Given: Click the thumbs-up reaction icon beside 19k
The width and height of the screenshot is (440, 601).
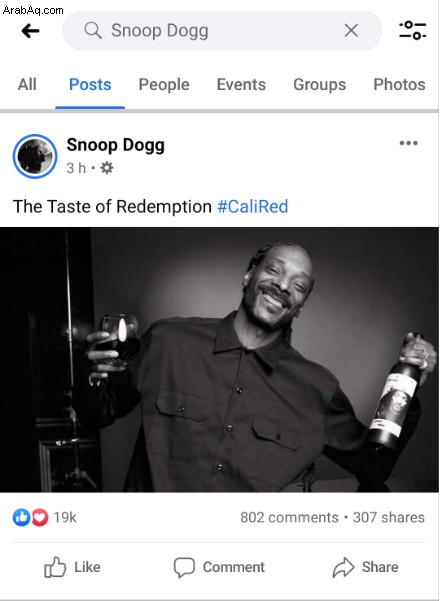Looking at the screenshot, I should click(x=21, y=517).
